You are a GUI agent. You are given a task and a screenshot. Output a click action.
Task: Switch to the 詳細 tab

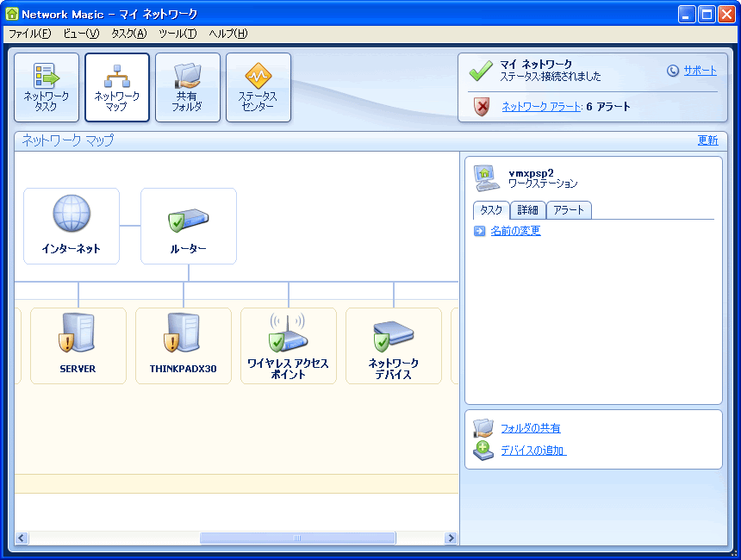[x=528, y=210]
